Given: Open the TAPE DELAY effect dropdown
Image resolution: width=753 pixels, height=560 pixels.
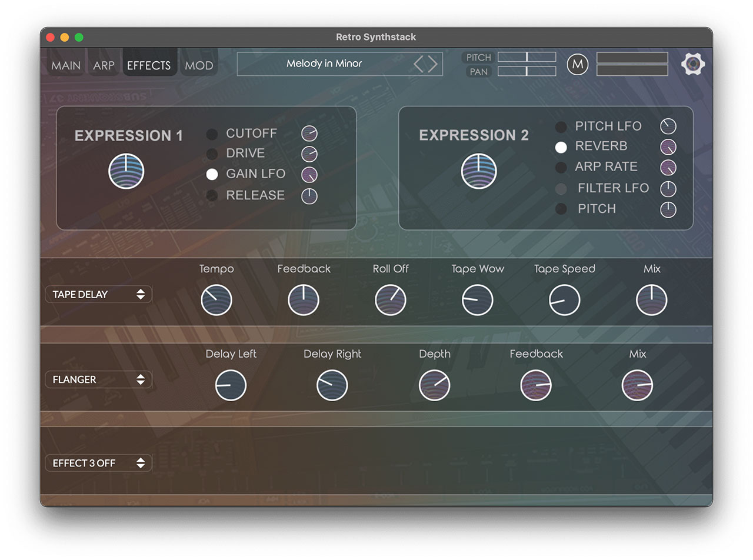Looking at the screenshot, I should pos(98,294).
